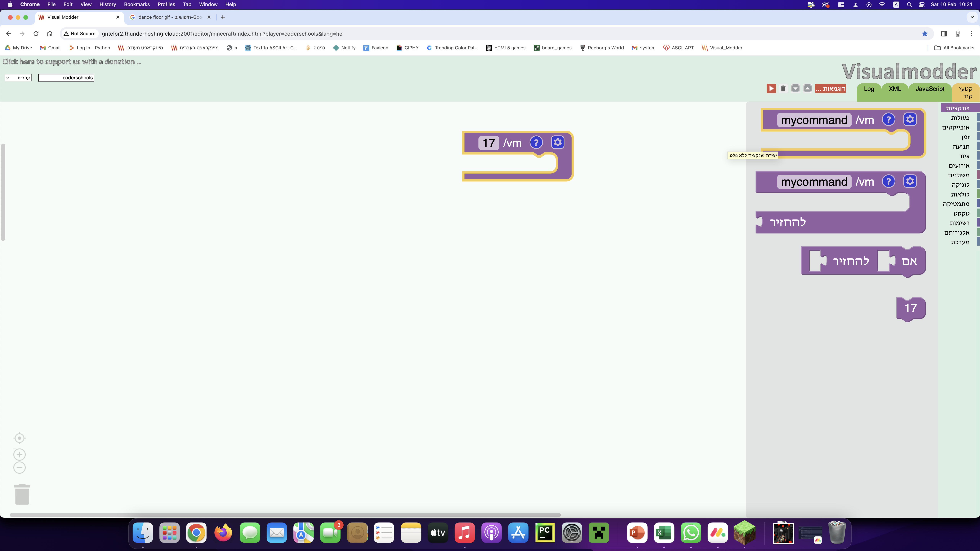Select the לולאות category
The image size is (980, 551).
pos(960,194)
